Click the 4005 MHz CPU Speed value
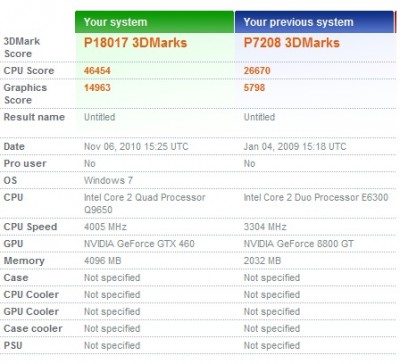The width and height of the screenshot is (400, 364). 105,227
